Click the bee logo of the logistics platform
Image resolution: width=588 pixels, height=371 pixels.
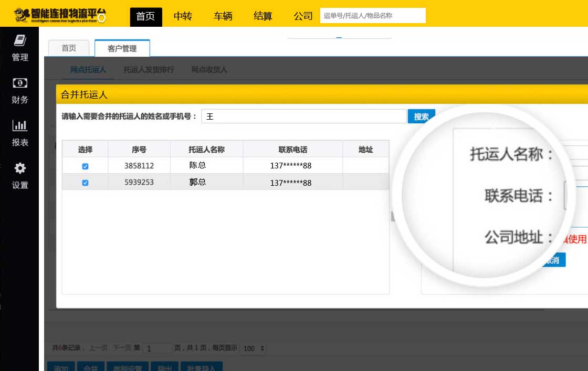[x=23, y=15]
